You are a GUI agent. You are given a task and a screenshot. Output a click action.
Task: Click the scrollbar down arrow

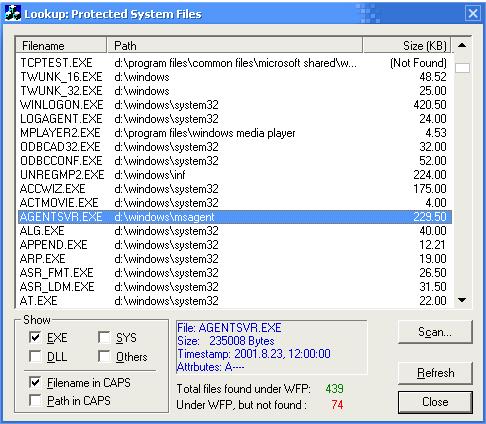(462, 300)
